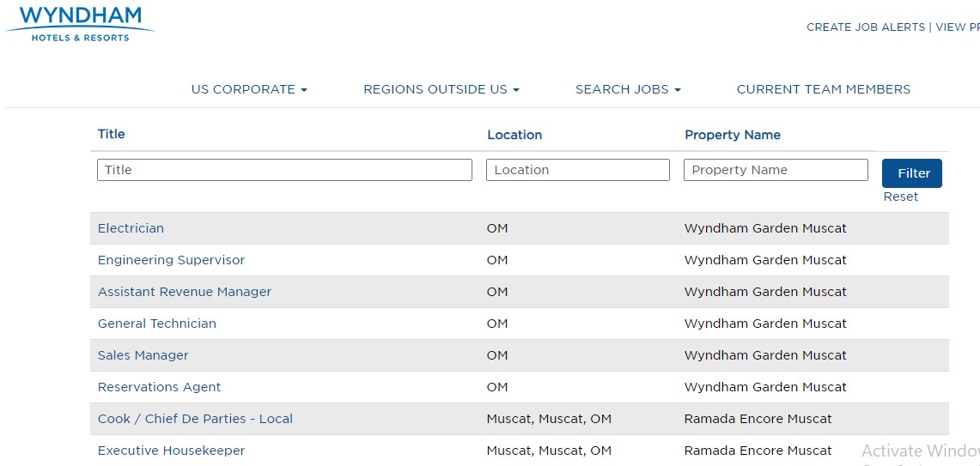
Task: Sort by Property Name column header
Action: pos(733,135)
